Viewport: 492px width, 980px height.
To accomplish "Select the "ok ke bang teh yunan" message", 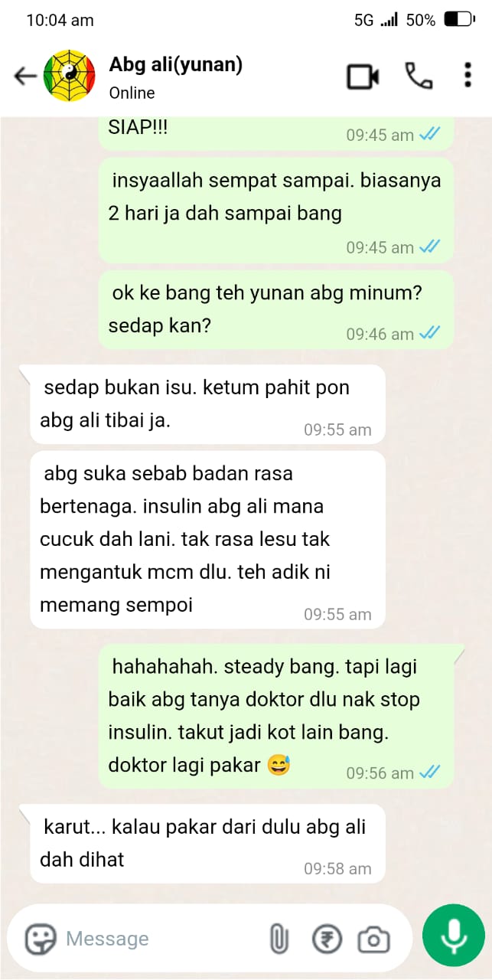I will [x=276, y=309].
